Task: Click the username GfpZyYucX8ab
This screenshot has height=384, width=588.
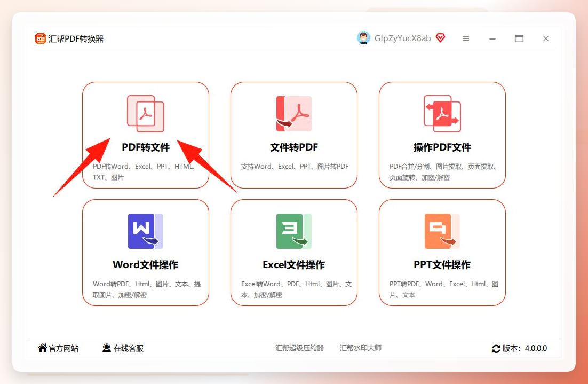Action: click(402, 38)
